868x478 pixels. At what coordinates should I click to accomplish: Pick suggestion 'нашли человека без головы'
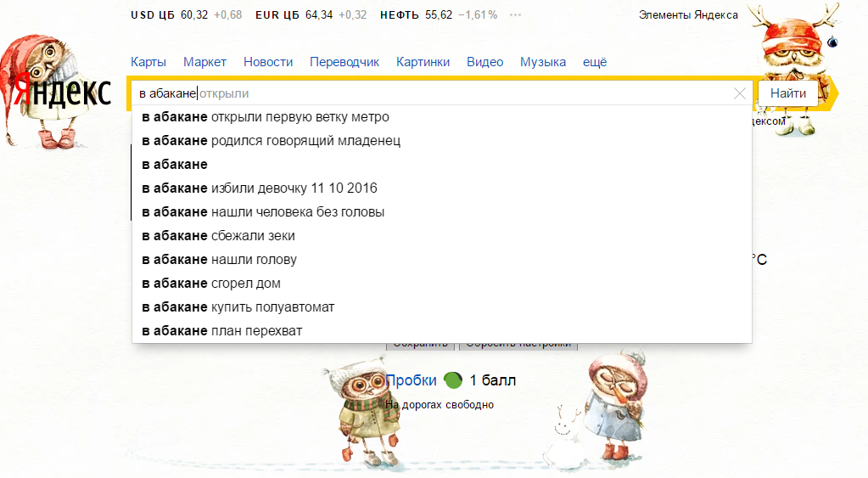click(442, 212)
